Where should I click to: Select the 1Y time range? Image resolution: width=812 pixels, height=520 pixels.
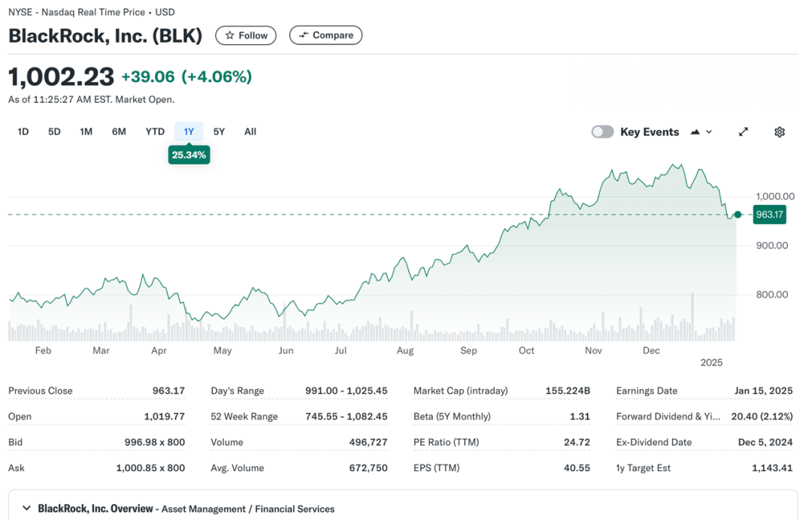(189, 132)
